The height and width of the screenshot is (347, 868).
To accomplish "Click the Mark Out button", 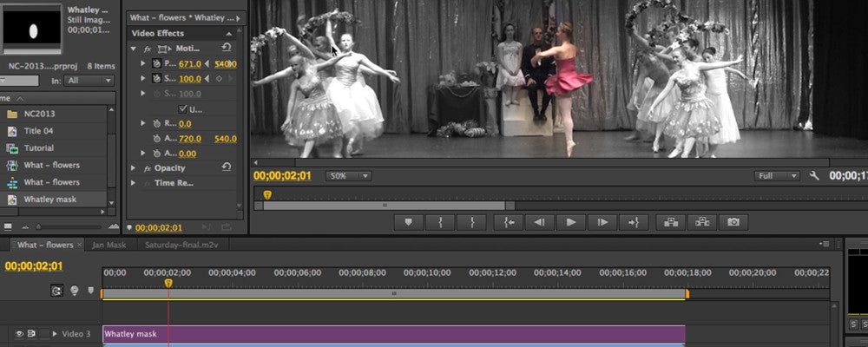I will 471,222.
